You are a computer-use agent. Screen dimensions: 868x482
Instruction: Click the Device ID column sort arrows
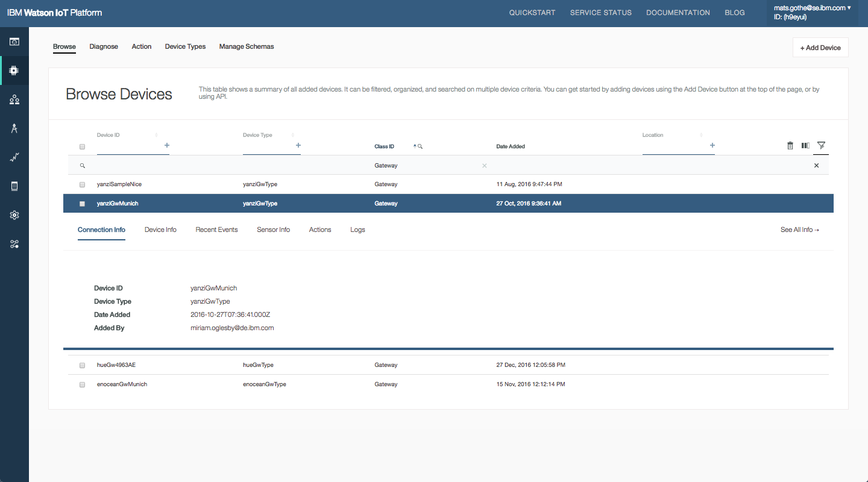click(156, 135)
